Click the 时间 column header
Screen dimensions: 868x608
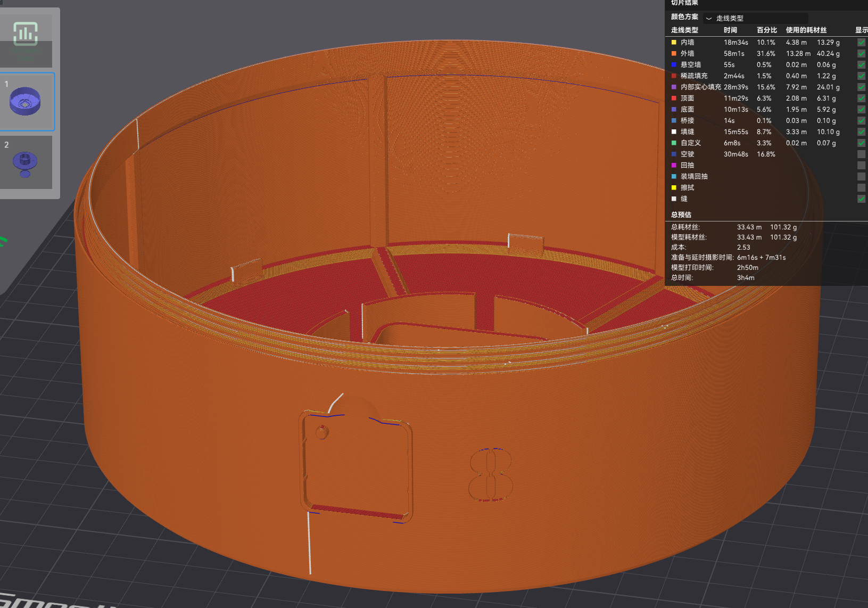[x=730, y=30]
